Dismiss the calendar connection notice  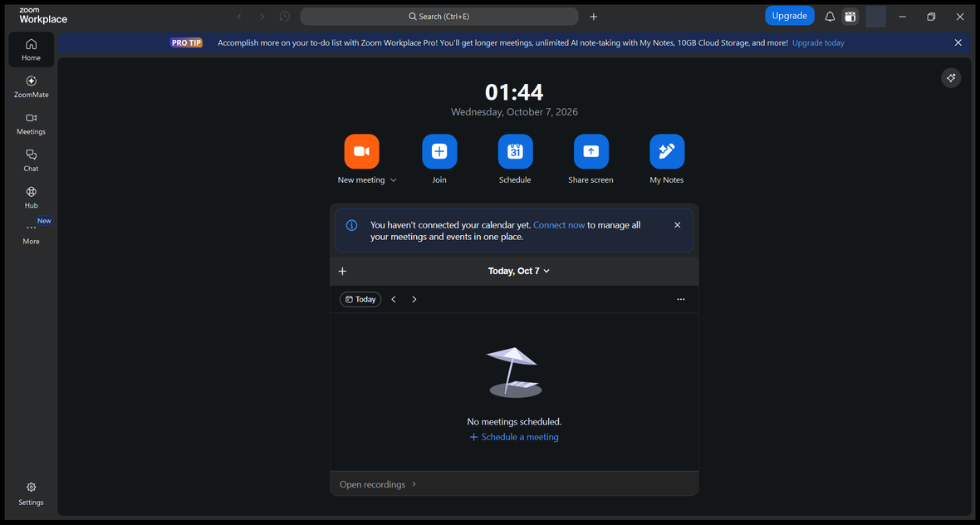point(678,225)
